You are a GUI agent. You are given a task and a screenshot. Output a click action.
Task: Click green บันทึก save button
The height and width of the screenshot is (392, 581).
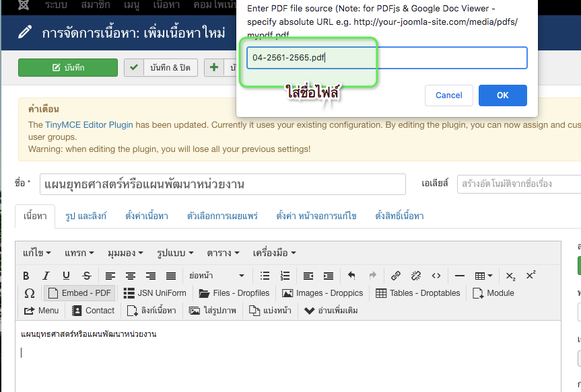(68, 68)
